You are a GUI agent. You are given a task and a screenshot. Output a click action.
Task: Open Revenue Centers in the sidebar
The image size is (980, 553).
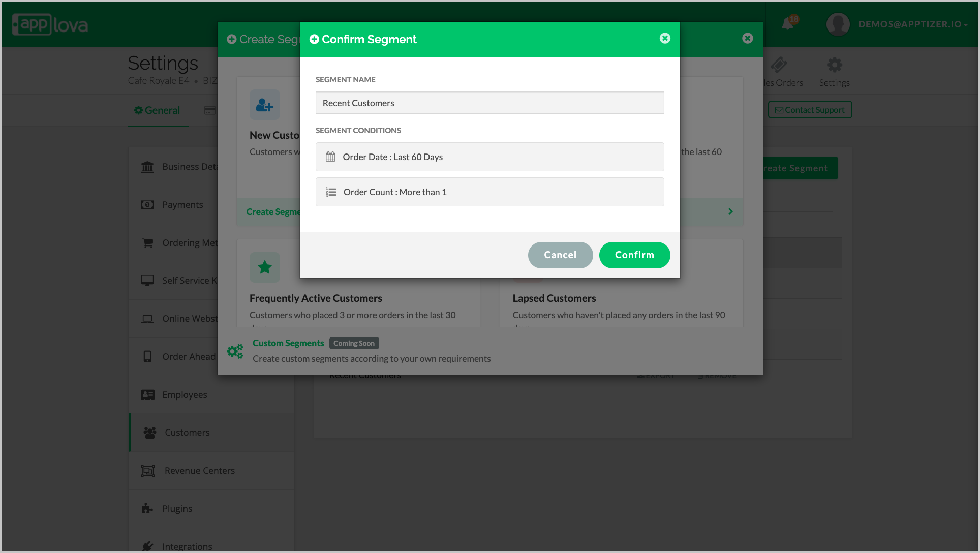click(199, 471)
